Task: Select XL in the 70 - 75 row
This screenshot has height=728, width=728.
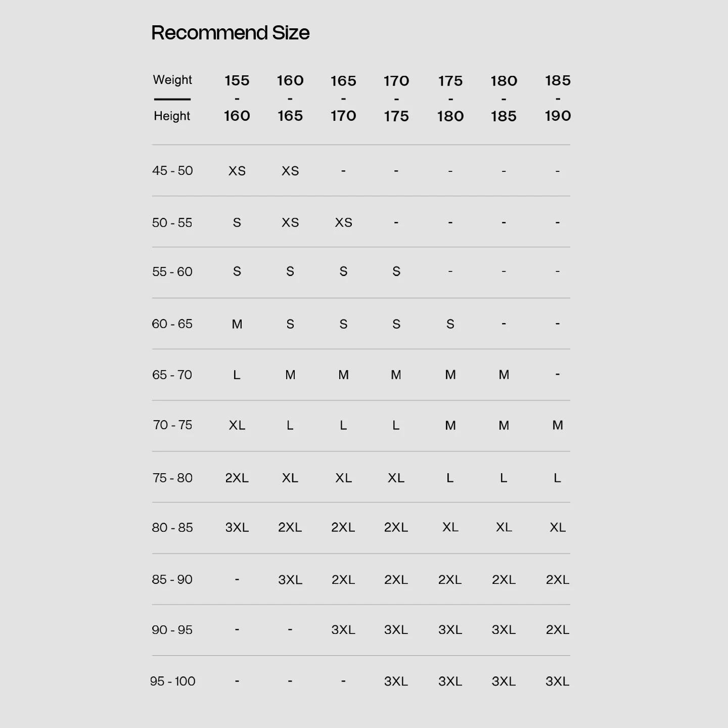Action: [237, 425]
